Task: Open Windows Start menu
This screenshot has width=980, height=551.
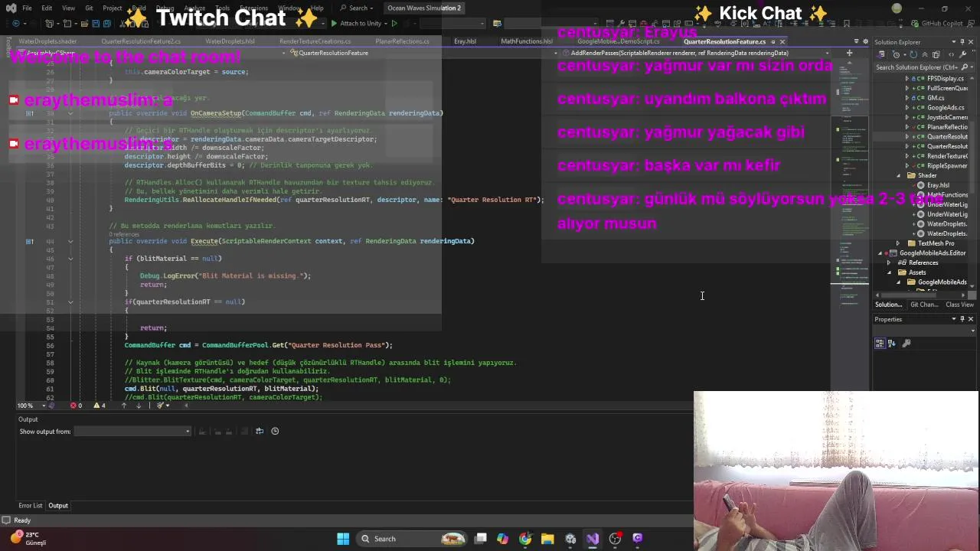Action: click(343, 539)
